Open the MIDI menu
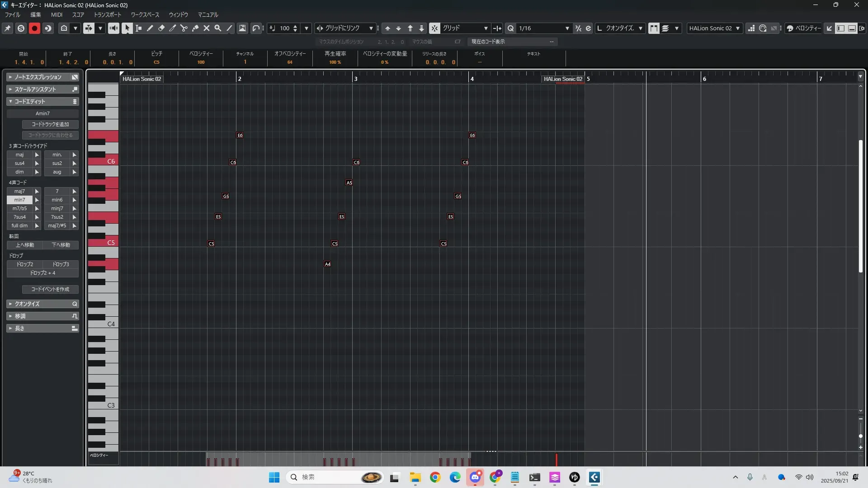The image size is (868, 488). tap(57, 15)
